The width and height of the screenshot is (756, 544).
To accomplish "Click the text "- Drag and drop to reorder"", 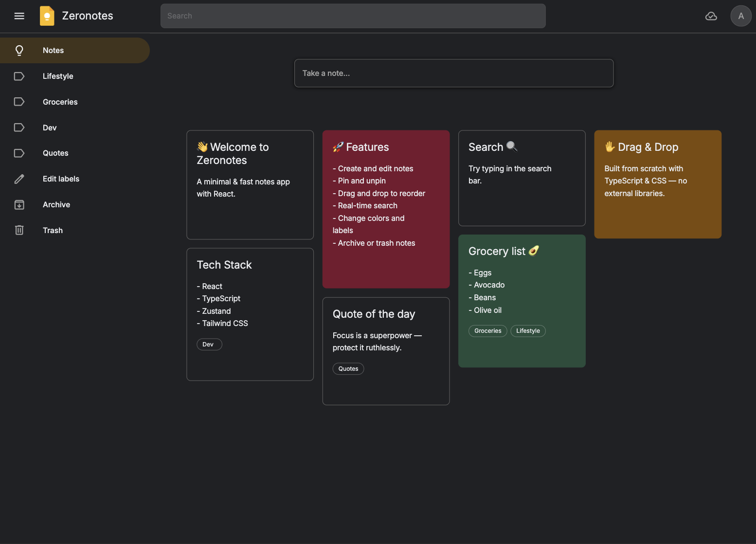I will coord(379,194).
